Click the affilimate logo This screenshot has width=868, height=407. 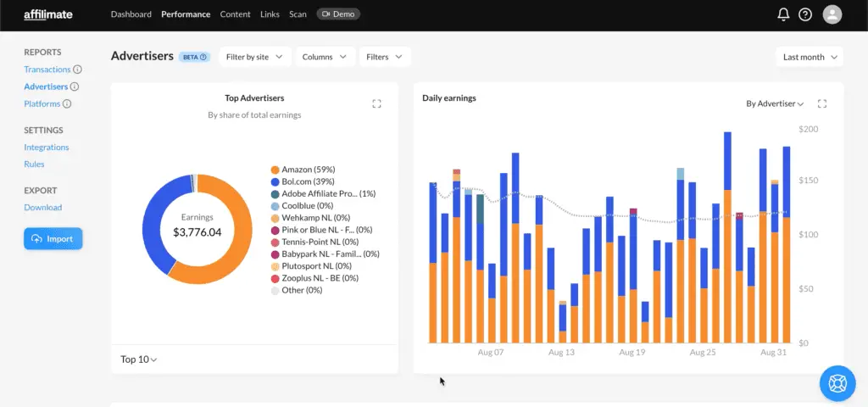click(48, 14)
